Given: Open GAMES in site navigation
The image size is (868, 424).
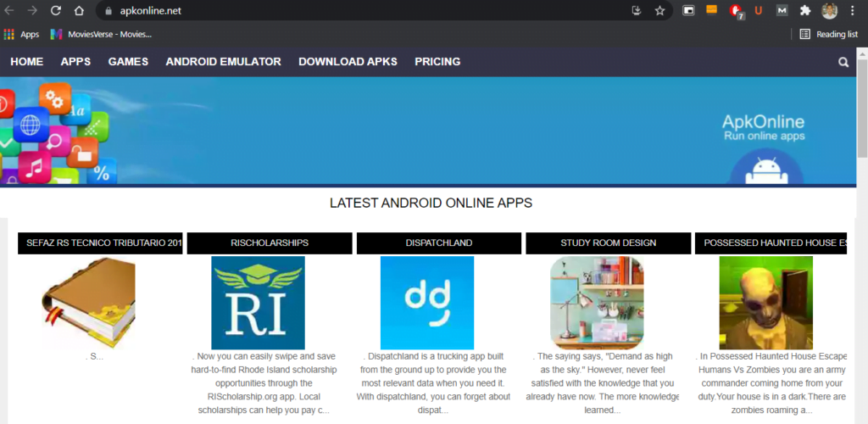Looking at the screenshot, I should point(129,62).
